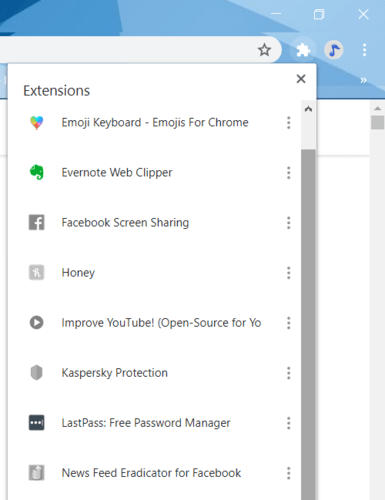Click the Evernote Web Clipper elephant icon
The height and width of the screenshot is (500, 385).
(37, 172)
